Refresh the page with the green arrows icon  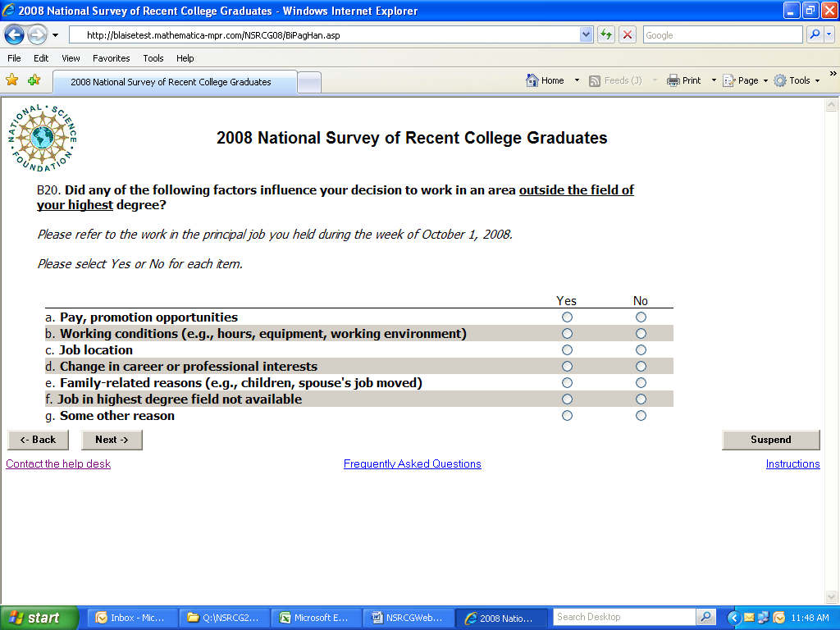[606, 34]
